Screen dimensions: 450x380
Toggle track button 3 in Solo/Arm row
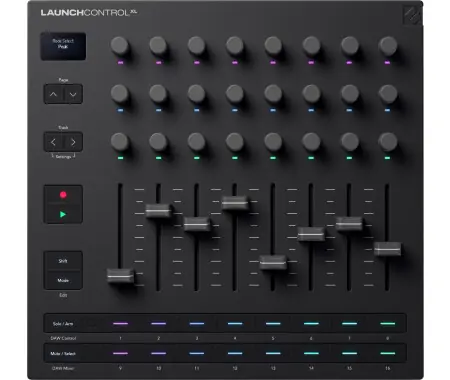pyautogui.click(x=197, y=324)
